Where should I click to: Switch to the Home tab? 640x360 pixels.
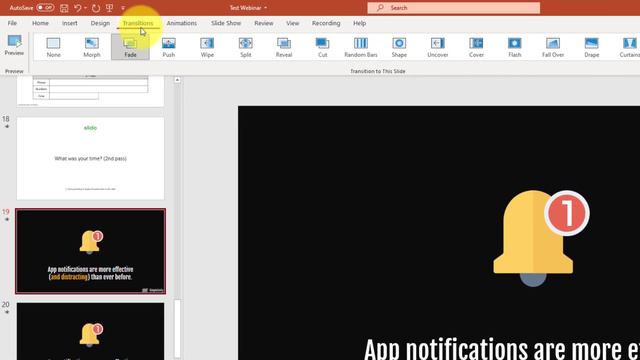click(x=40, y=23)
